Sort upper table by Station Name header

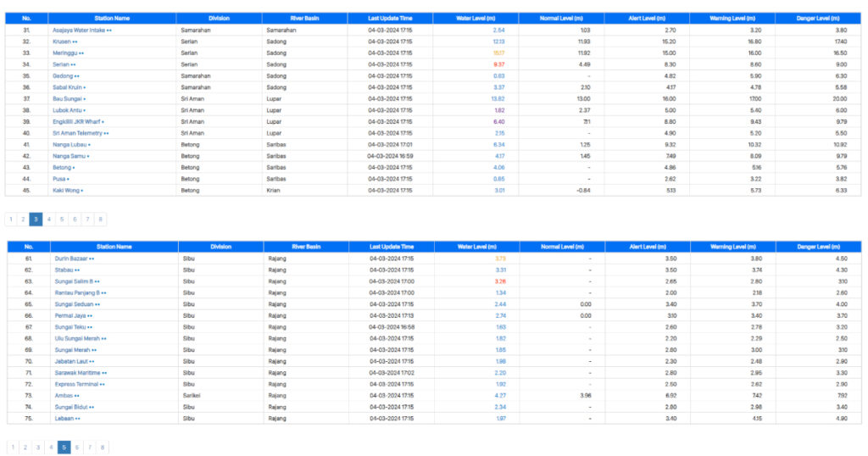click(x=112, y=19)
